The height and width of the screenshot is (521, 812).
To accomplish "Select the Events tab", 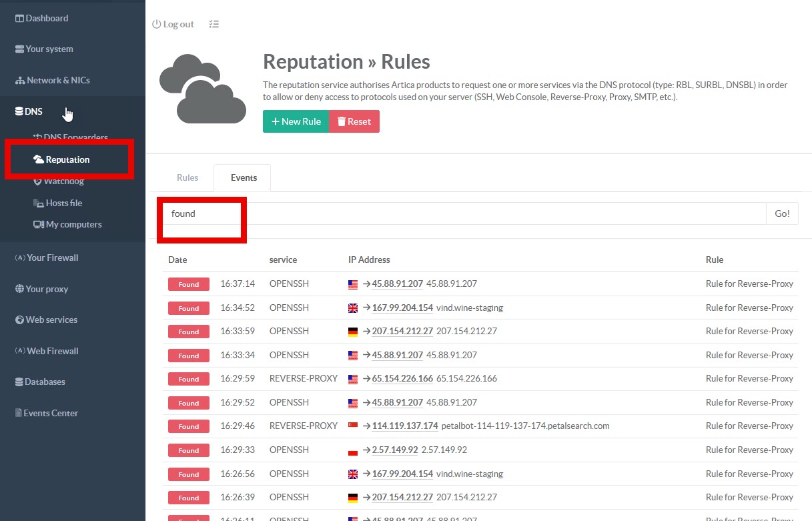I will pos(244,177).
